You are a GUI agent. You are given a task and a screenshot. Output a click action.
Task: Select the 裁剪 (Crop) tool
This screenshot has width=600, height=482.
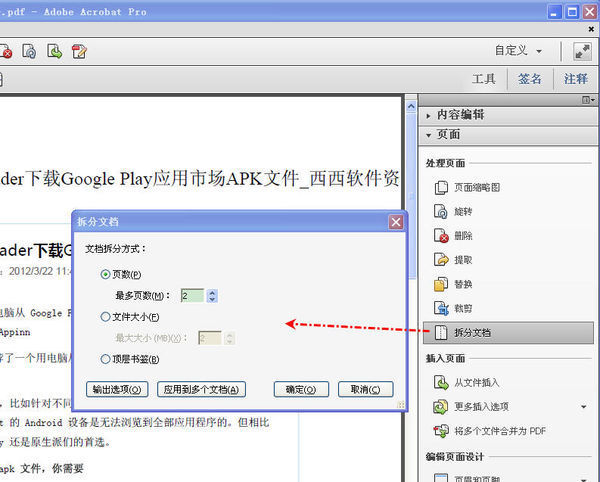(442, 308)
